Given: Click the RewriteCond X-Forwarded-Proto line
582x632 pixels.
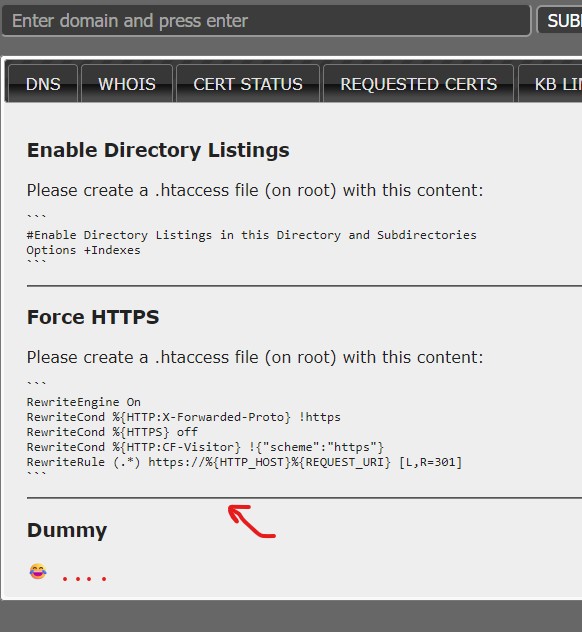Looking at the screenshot, I should [183, 417].
